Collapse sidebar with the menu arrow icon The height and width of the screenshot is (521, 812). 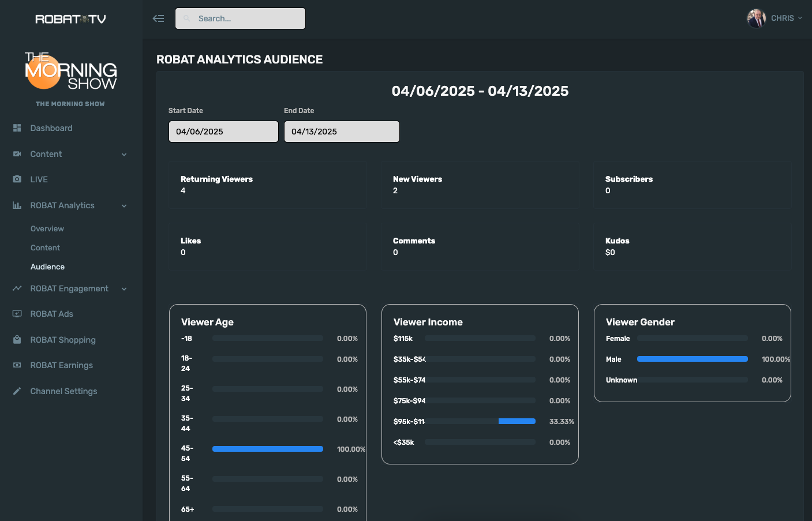click(x=158, y=18)
